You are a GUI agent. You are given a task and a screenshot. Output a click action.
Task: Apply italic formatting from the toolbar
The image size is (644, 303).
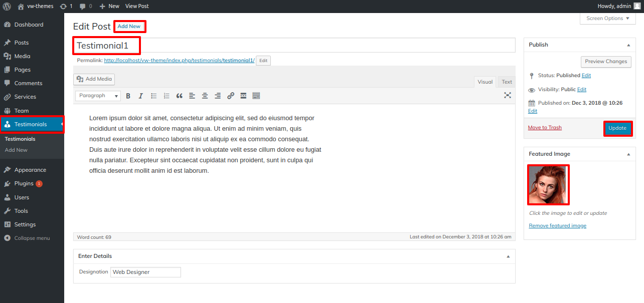(x=141, y=96)
